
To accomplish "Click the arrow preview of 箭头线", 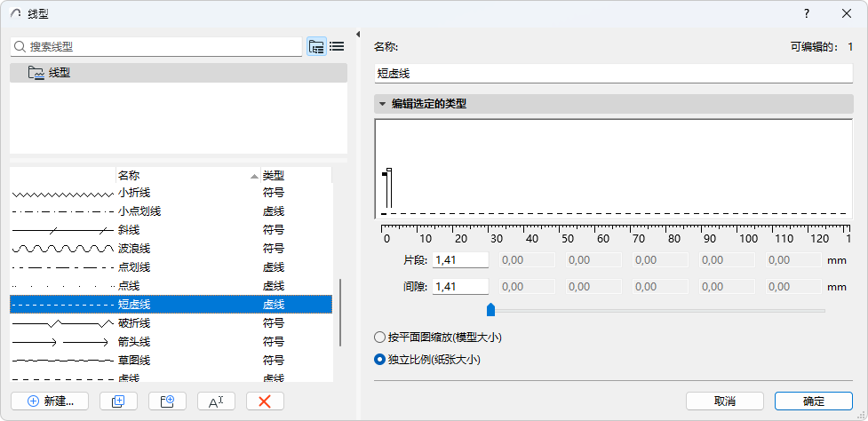I will (60, 343).
